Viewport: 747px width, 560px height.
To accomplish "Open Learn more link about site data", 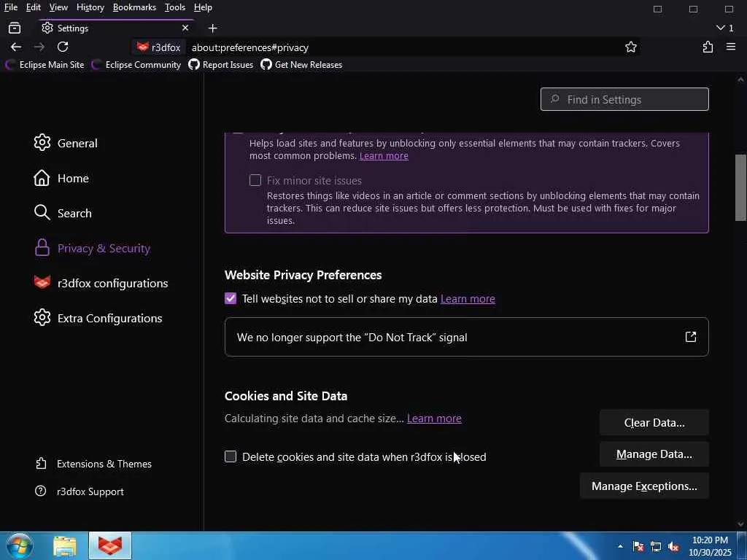I will click(434, 418).
